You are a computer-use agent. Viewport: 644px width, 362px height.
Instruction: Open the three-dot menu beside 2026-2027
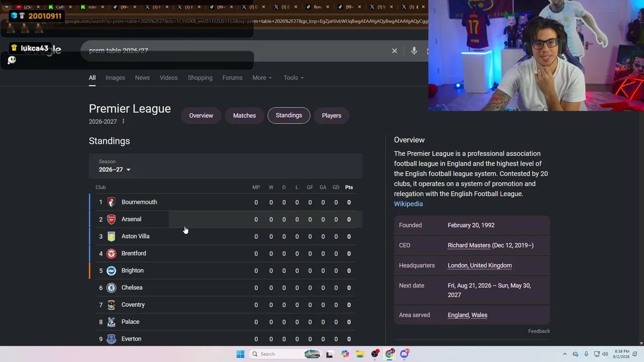pyautogui.click(x=123, y=121)
